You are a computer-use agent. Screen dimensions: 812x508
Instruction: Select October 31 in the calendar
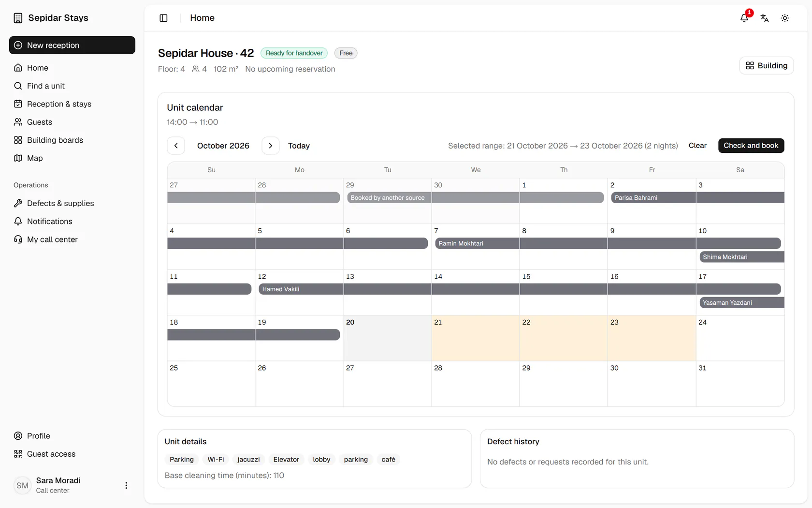click(x=740, y=384)
